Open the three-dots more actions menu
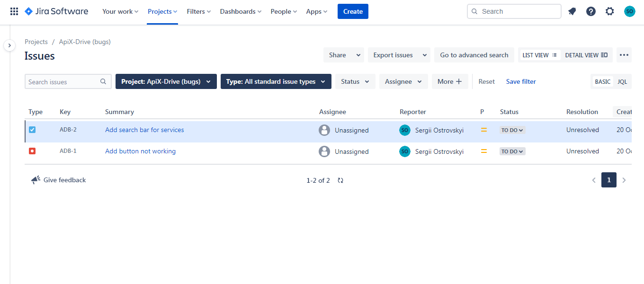Image resolution: width=644 pixels, height=284 pixels. (x=624, y=55)
